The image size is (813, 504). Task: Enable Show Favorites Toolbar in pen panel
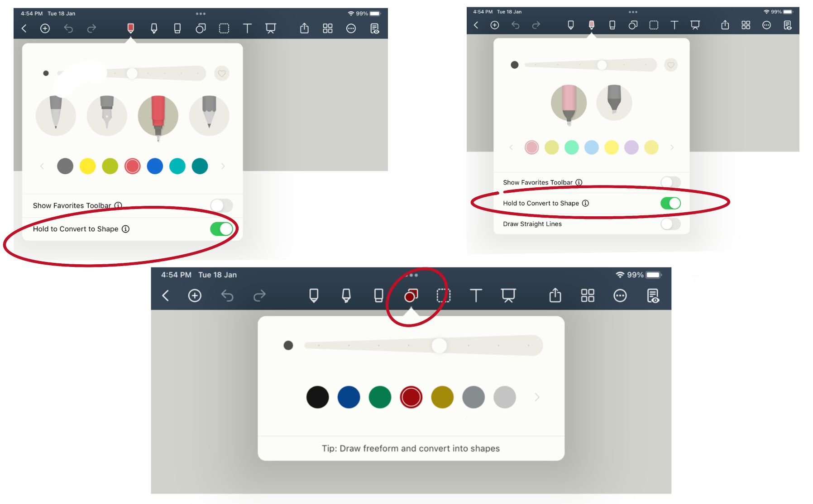(x=221, y=205)
